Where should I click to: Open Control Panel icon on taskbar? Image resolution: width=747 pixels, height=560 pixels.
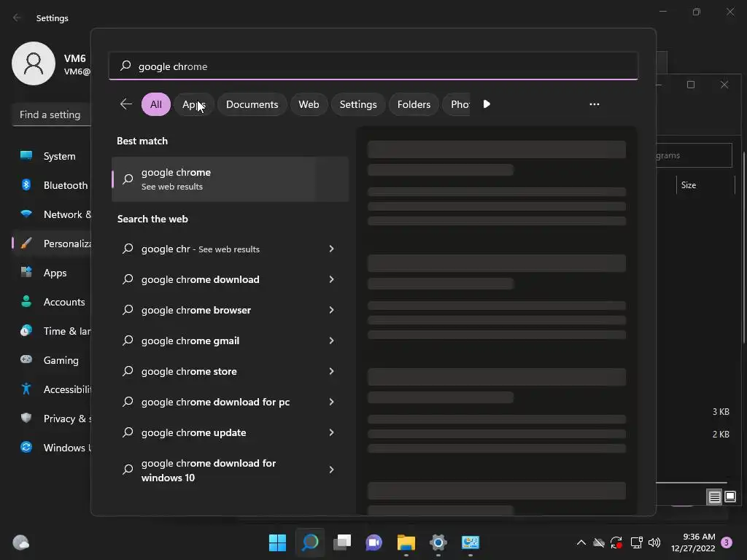point(471,542)
